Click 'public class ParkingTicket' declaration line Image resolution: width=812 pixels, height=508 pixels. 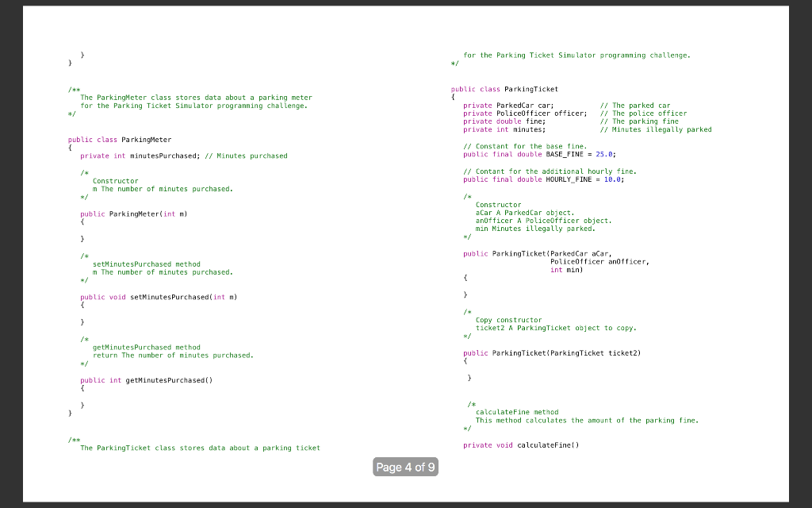(504, 89)
